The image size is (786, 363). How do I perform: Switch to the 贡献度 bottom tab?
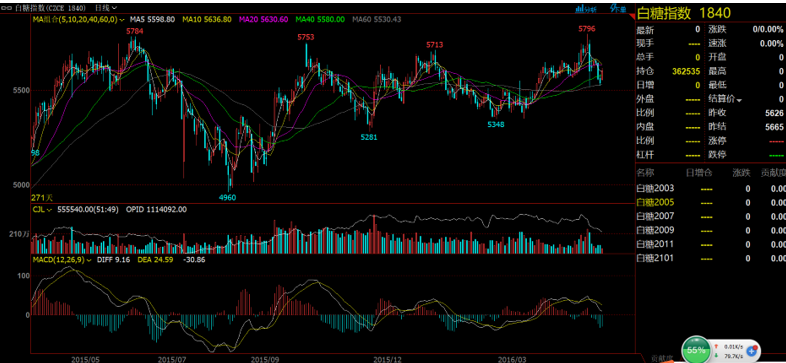coord(662,358)
